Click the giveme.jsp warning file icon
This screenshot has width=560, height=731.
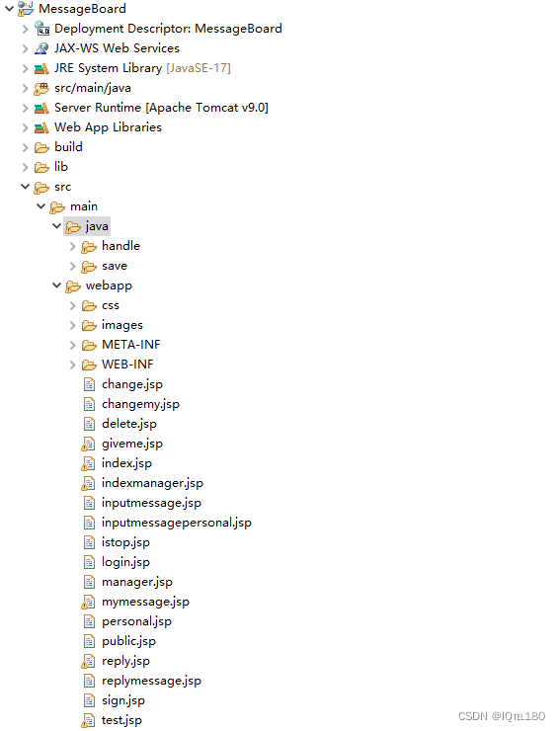point(88,445)
